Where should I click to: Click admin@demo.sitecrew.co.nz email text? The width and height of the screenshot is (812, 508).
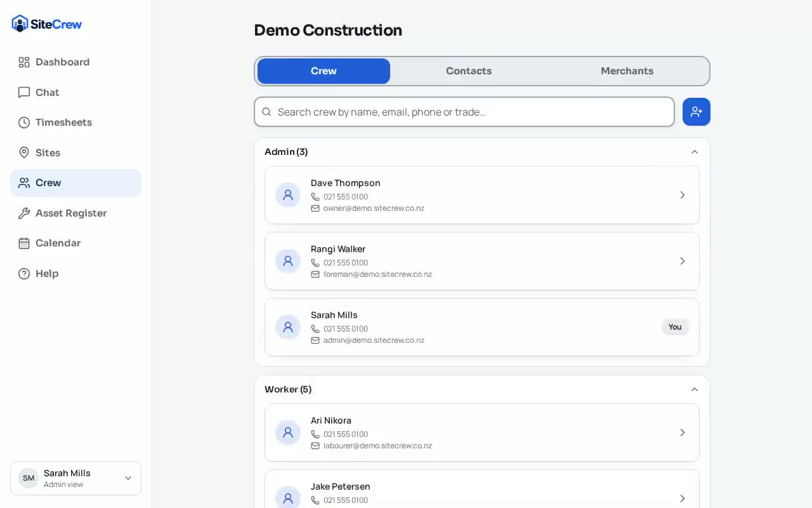point(374,340)
